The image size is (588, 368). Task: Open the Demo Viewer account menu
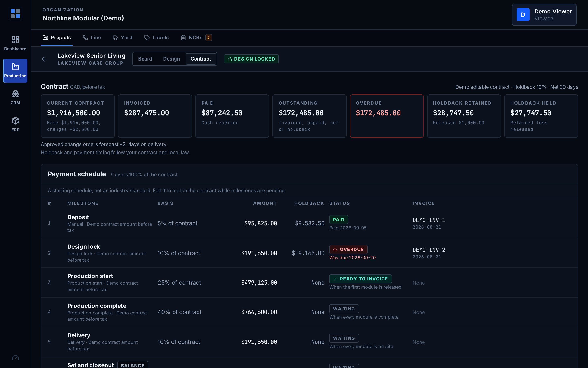[x=544, y=15]
